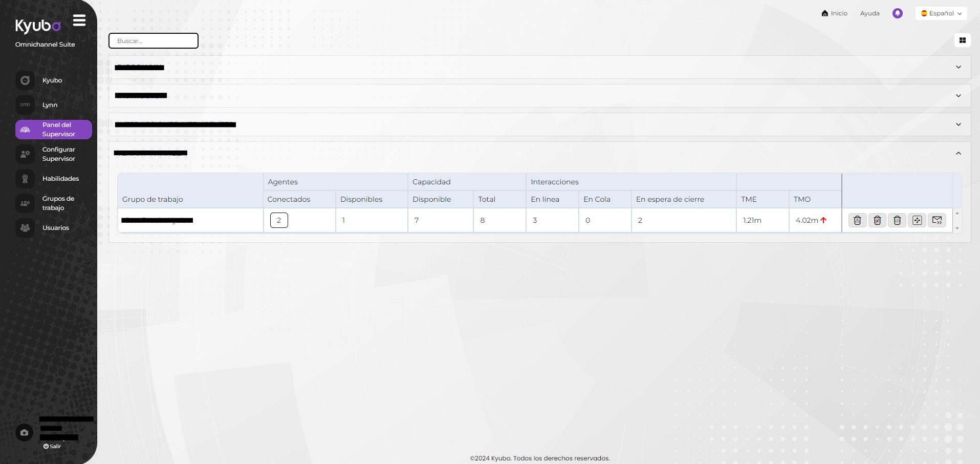The height and width of the screenshot is (464, 980).
Task: Click the purple notification bell icon
Action: (897, 13)
